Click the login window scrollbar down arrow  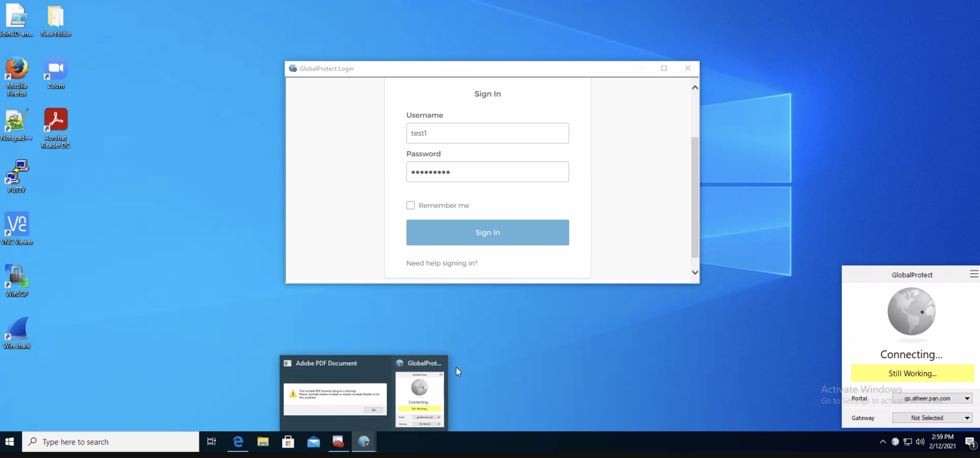695,272
